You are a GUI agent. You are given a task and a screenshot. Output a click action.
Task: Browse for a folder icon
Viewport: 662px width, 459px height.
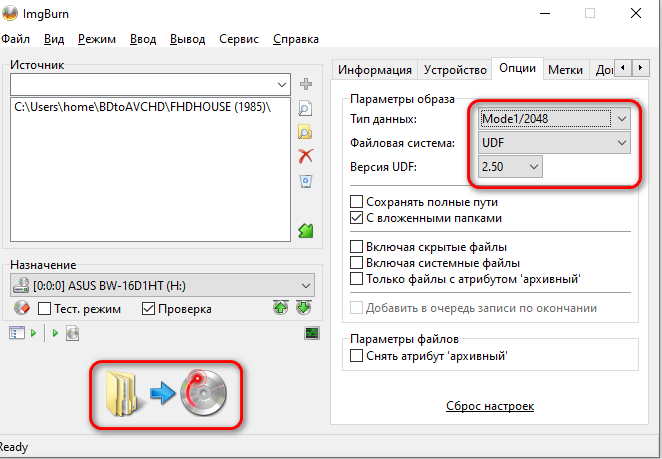pos(307,132)
